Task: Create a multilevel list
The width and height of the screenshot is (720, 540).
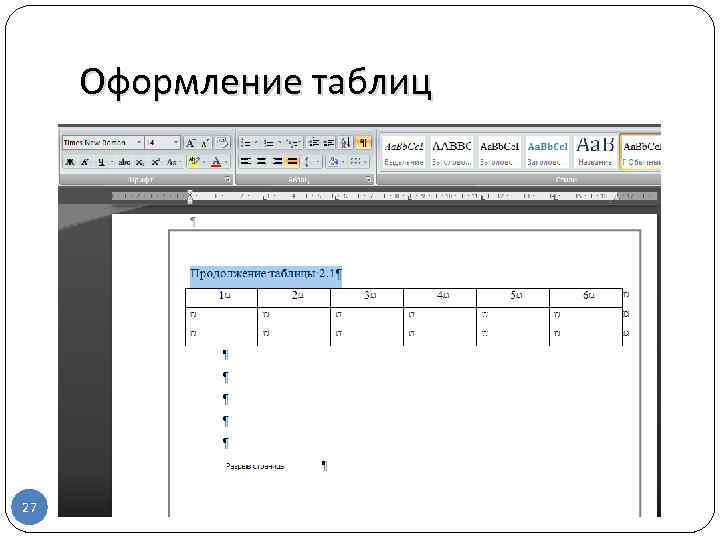Action: tap(292, 143)
